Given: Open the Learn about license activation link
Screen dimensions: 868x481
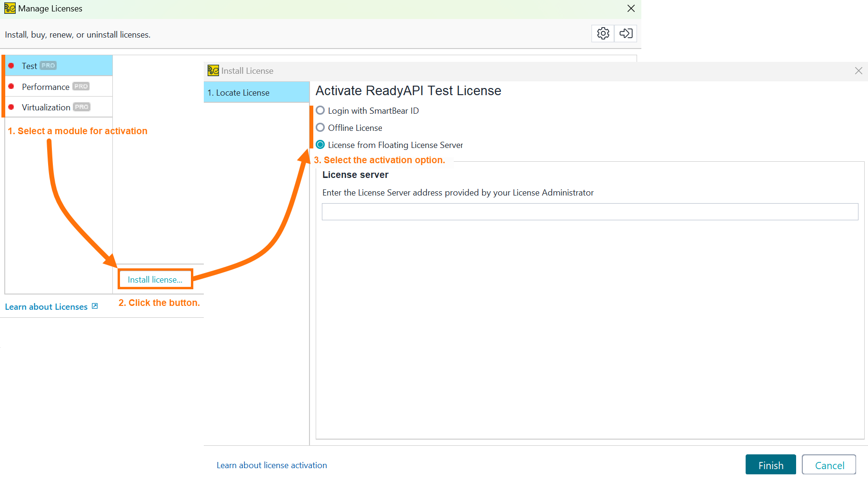Looking at the screenshot, I should point(272,465).
